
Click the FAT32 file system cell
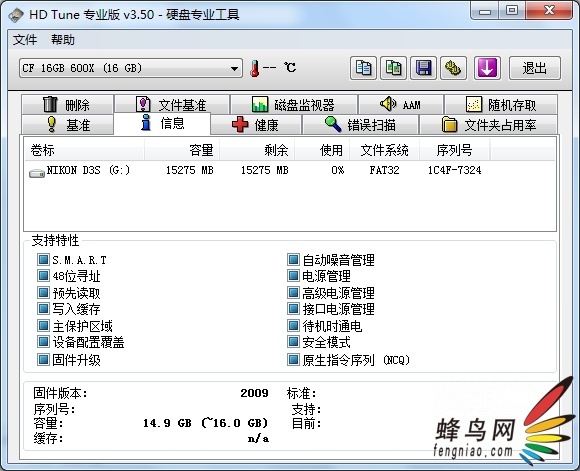coord(384,171)
